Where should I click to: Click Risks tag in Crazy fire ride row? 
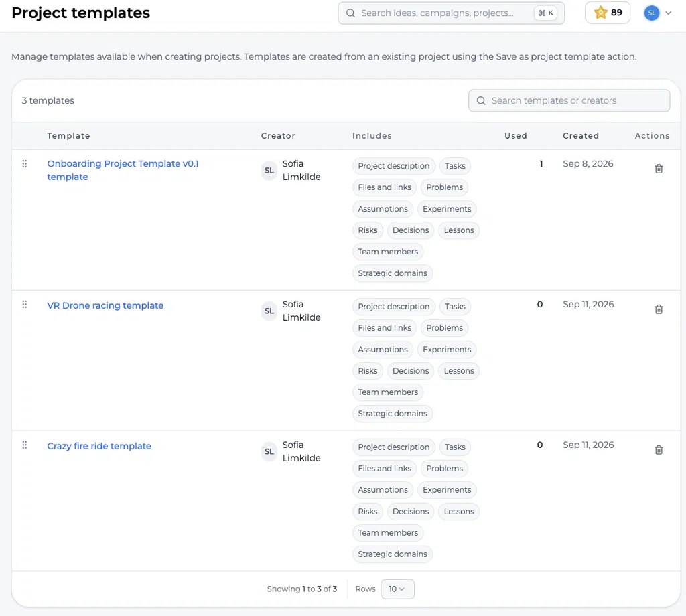click(x=368, y=512)
